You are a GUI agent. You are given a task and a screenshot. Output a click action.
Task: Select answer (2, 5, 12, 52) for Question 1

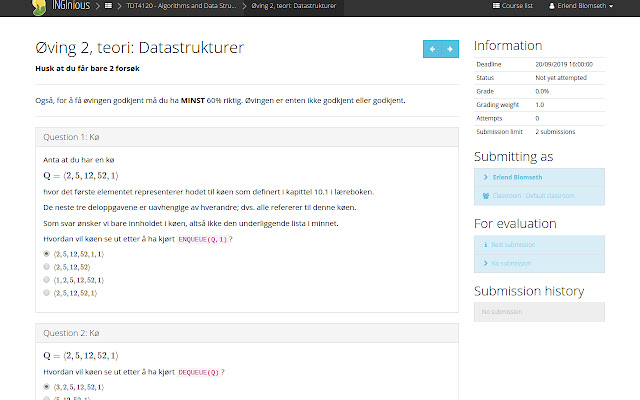[x=46, y=267]
